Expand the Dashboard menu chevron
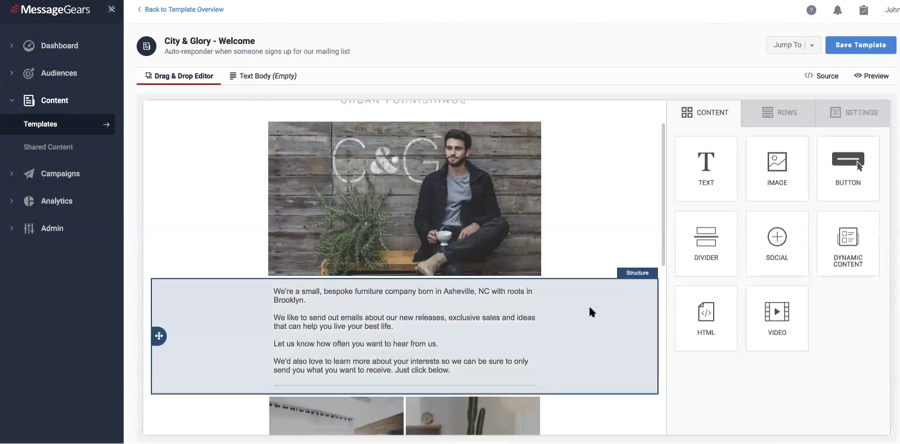Screen dimensions: 900x444 pyautogui.click(x=11, y=45)
